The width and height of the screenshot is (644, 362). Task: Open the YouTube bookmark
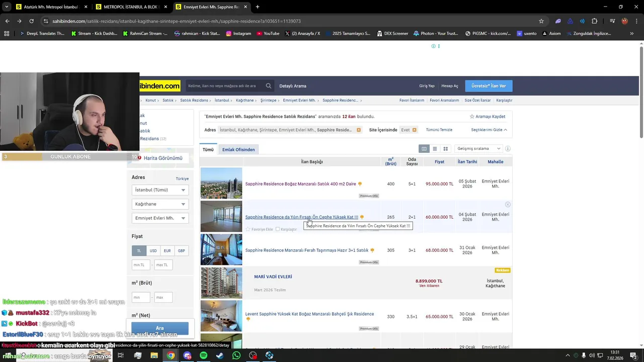268,34
